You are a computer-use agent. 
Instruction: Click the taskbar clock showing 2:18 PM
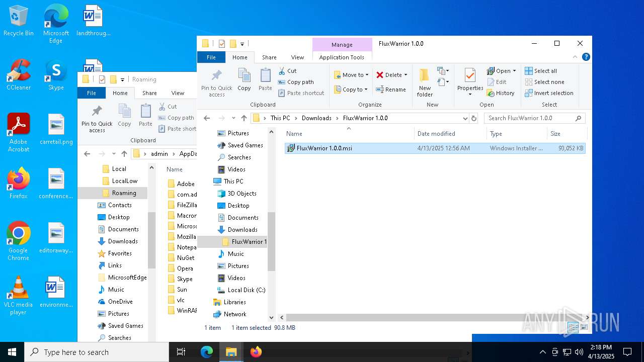pos(601,352)
